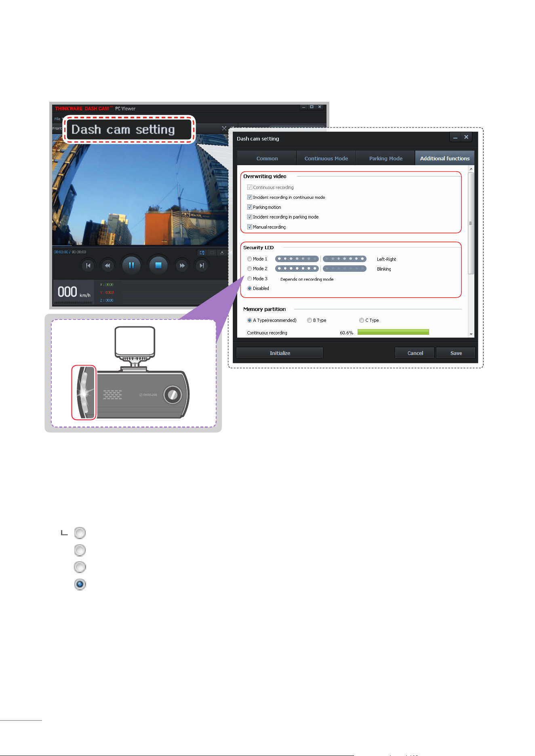Switch to the Common tab
The width and height of the screenshot is (535, 756).
[267, 158]
